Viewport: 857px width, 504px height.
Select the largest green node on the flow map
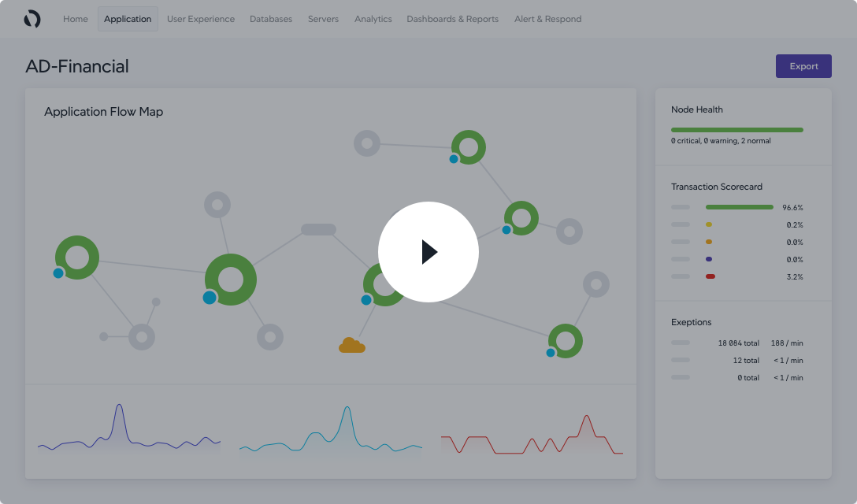point(231,280)
